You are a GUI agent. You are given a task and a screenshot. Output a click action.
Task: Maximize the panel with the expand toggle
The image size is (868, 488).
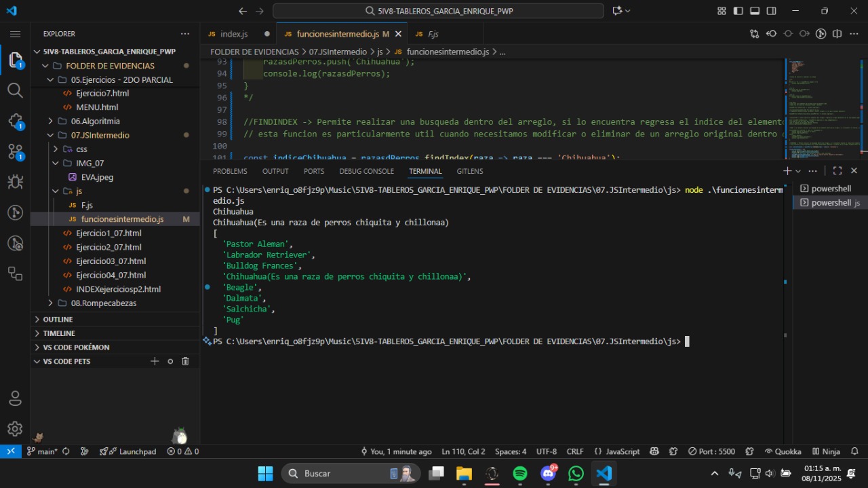pos(837,171)
